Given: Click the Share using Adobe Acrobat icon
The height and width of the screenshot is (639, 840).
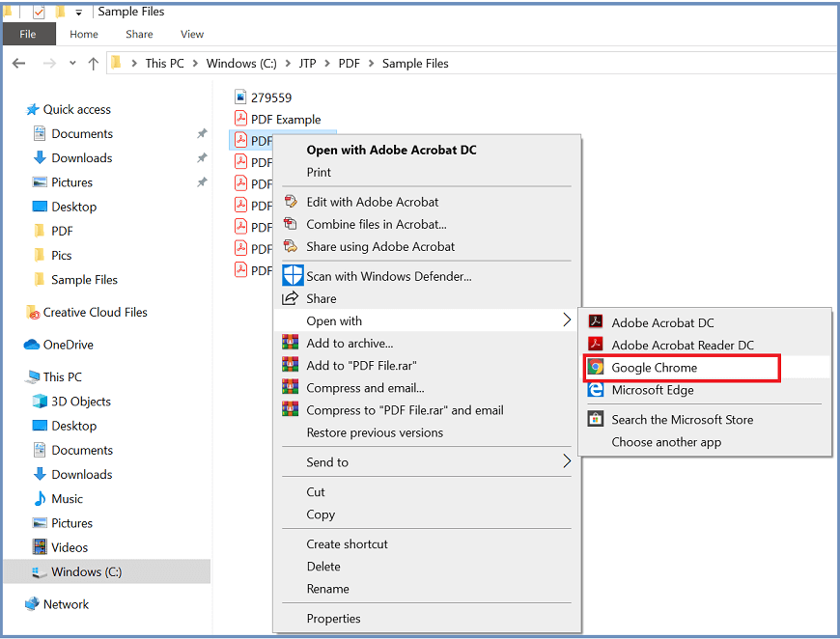Looking at the screenshot, I should coord(291,246).
